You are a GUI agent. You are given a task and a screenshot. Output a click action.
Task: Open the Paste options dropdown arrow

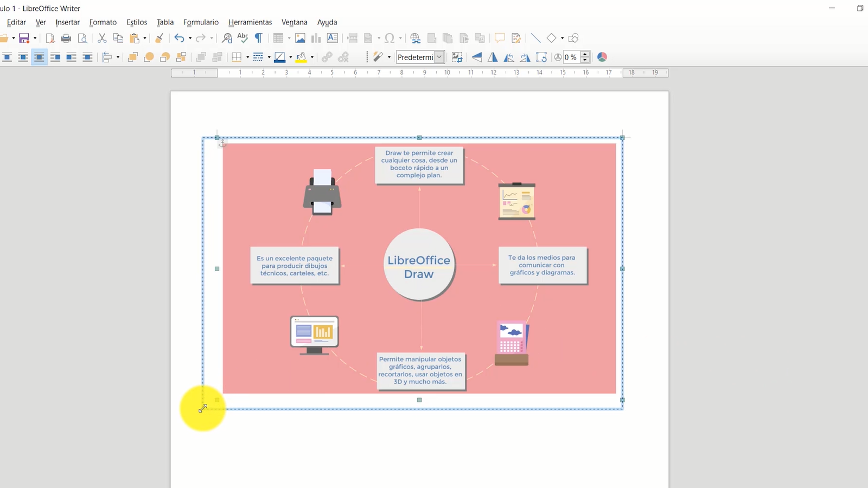(145, 38)
